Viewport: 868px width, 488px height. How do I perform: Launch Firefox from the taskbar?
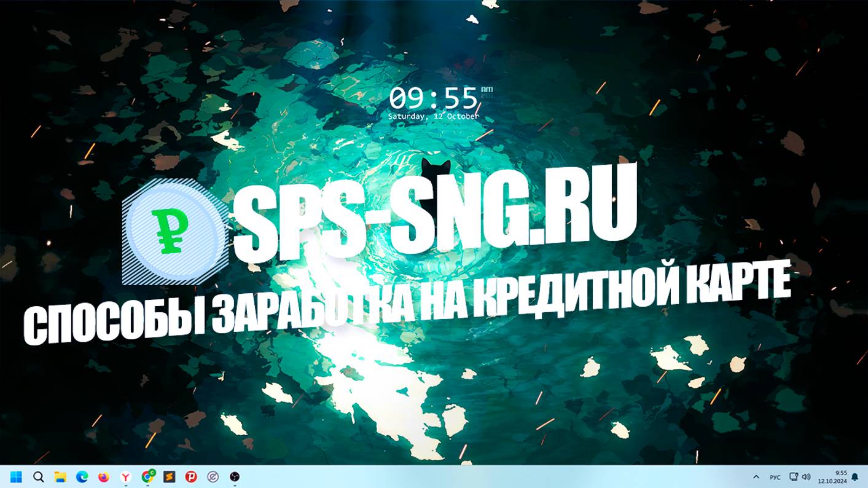pos(104,476)
